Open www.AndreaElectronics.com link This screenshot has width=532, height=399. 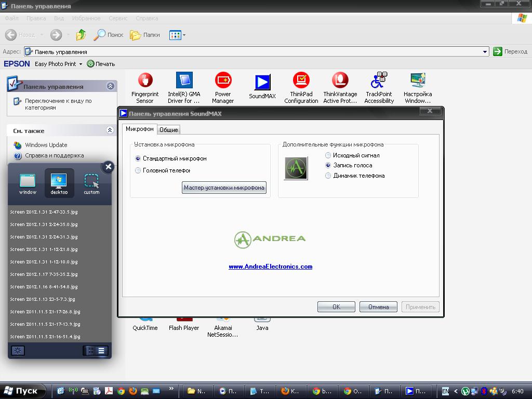point(270,267)
